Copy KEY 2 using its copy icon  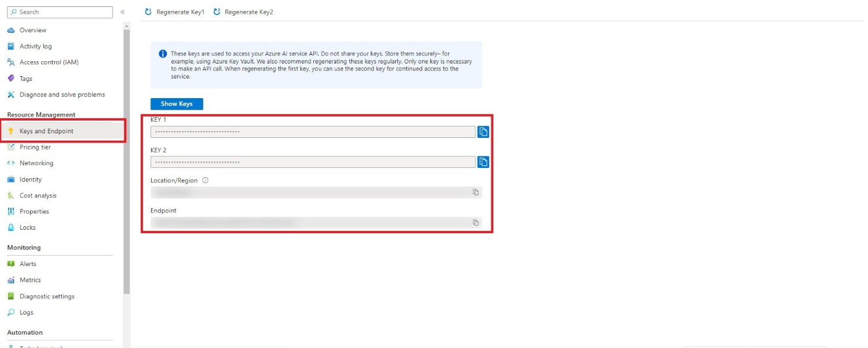[483, 162]
